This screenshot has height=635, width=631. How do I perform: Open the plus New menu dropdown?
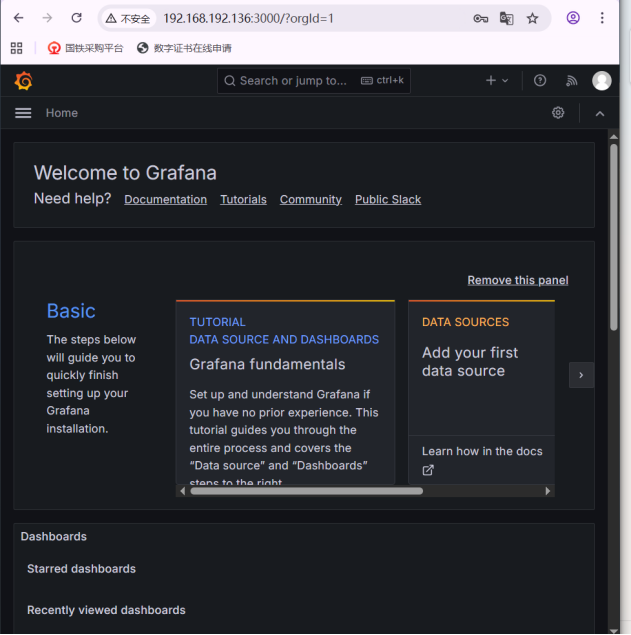coord(497,81)
